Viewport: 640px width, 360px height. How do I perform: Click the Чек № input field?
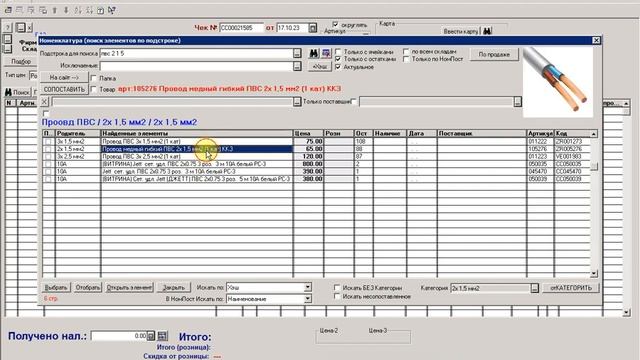click(241, 28)
